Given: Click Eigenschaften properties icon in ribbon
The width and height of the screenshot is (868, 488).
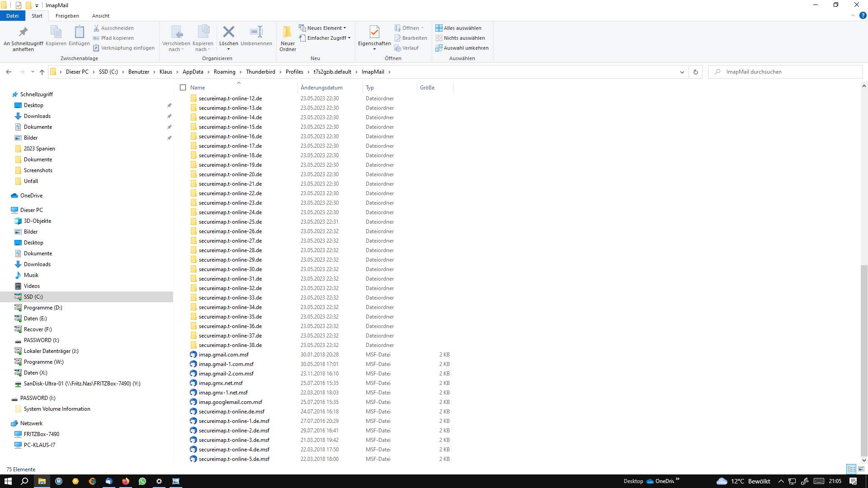Looking at the screenshot, I should click(x=374, y=32).
